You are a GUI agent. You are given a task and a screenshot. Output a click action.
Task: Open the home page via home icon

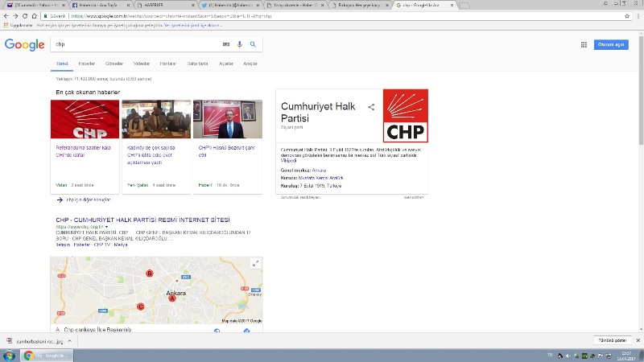point(34,16)
